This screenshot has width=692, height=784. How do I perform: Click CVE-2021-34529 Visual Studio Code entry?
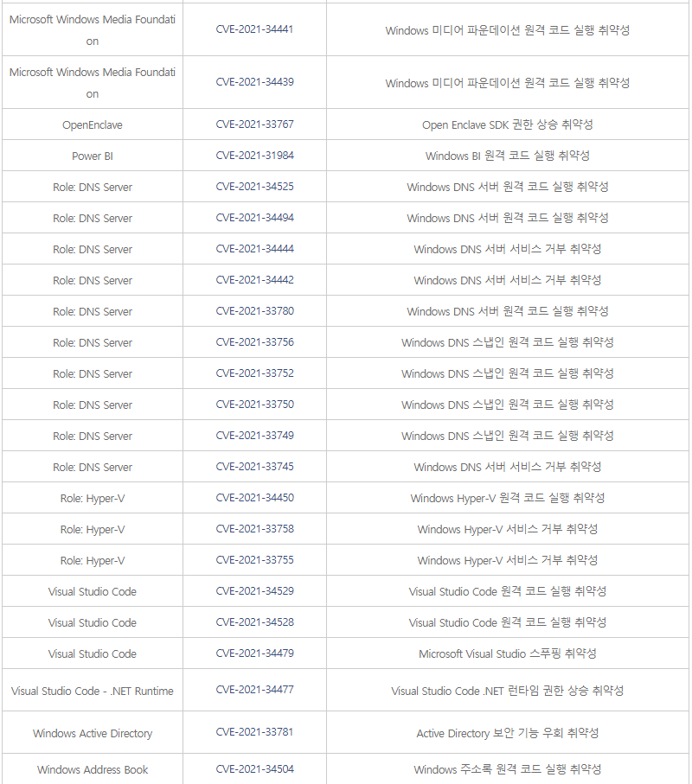[254, 591]
